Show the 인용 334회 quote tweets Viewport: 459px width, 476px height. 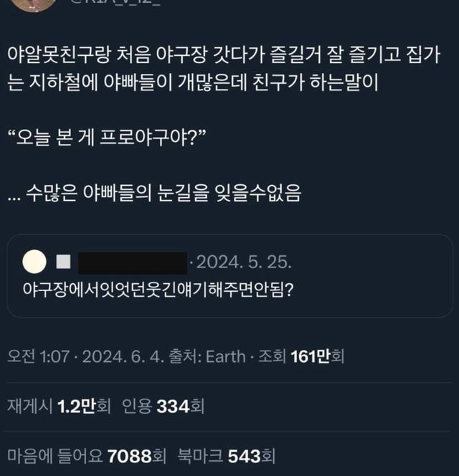[x=164, y=407]
